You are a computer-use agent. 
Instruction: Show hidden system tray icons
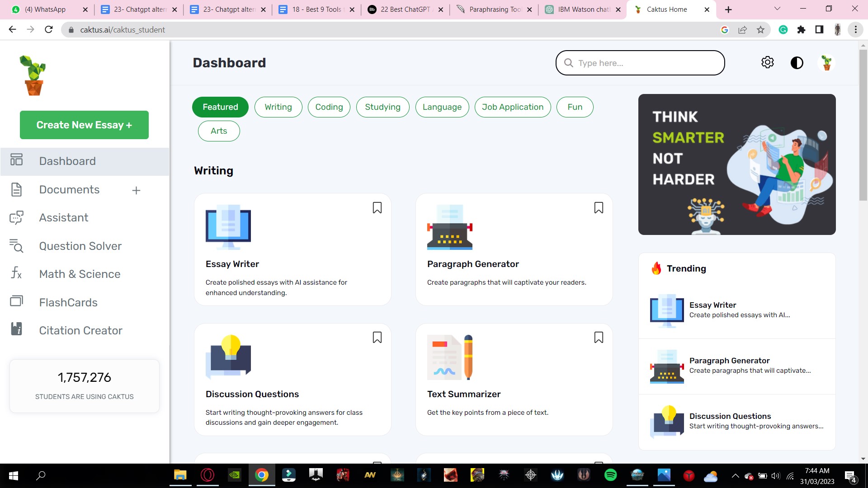[735, 476]
